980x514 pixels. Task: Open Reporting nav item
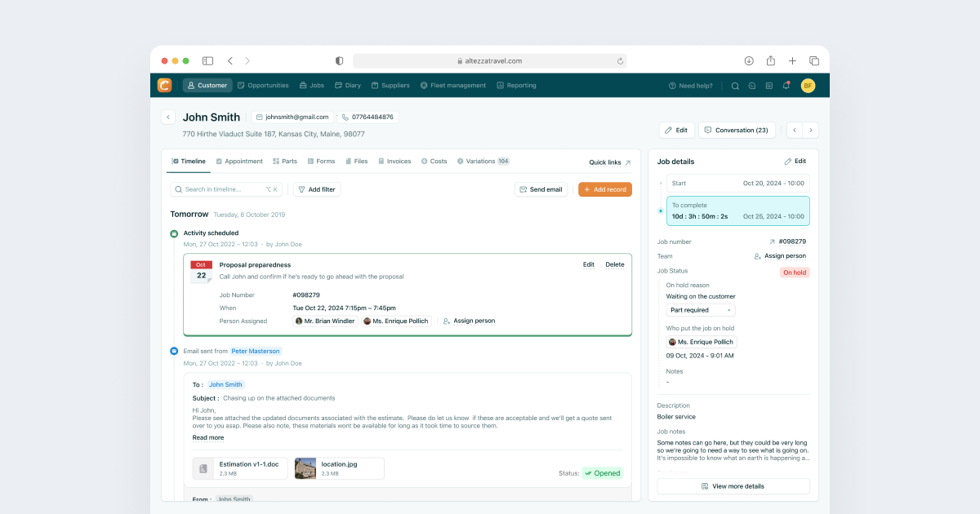(x=516, y=85)
